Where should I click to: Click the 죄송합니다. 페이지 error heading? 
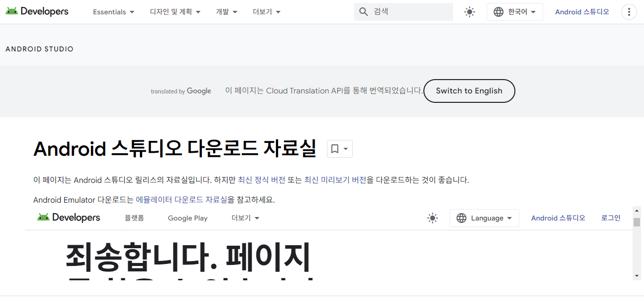point(187,258)
